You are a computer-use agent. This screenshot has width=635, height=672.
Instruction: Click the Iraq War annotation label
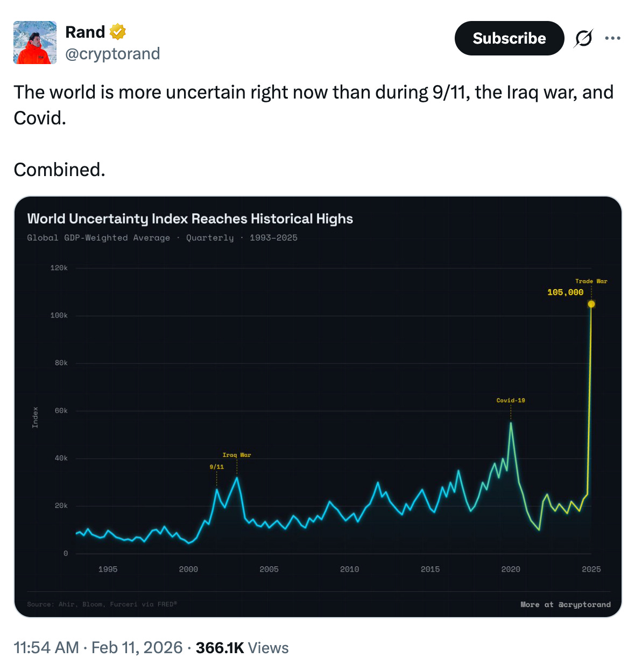coord(237,455)
